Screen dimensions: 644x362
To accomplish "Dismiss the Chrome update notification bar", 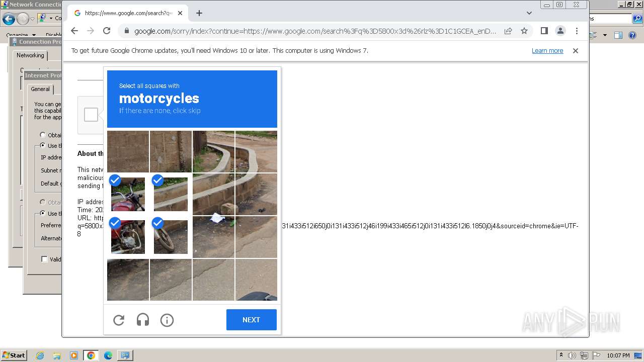I will pyautogui.click(x=576, y=51).
